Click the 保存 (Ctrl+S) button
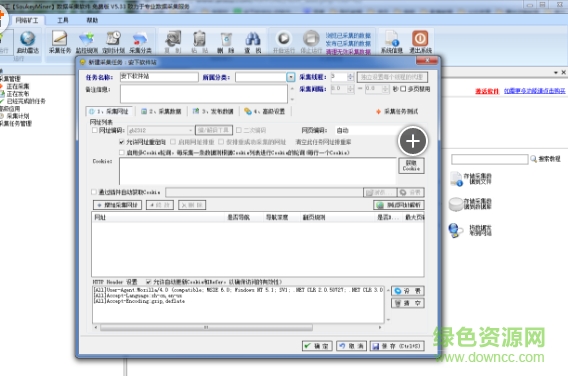 point(397,346)
